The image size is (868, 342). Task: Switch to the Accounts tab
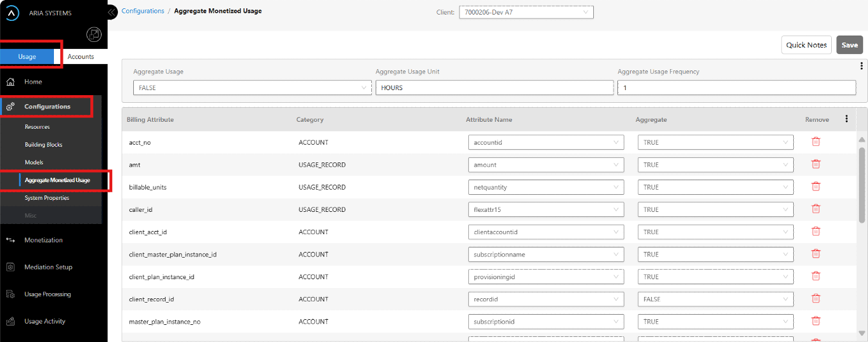pos(81,56)
